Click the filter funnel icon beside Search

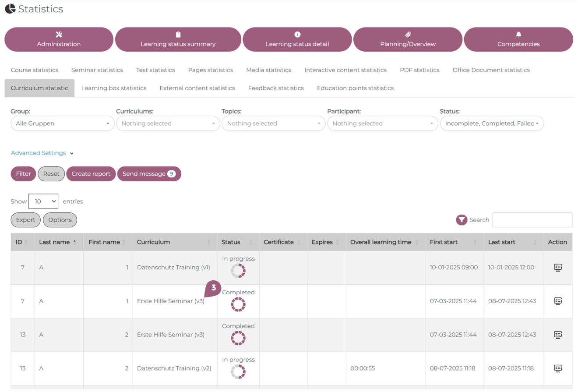coord(461,220)
